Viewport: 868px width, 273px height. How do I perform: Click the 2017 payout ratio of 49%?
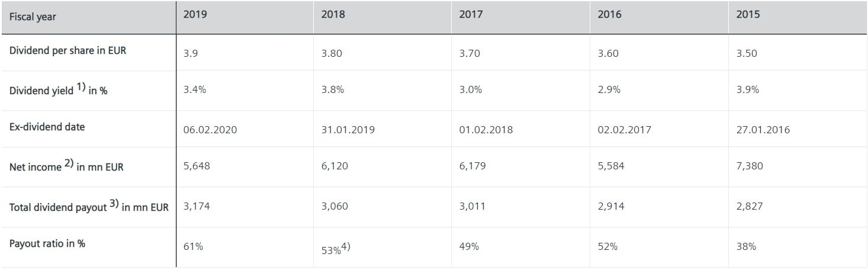468,246
